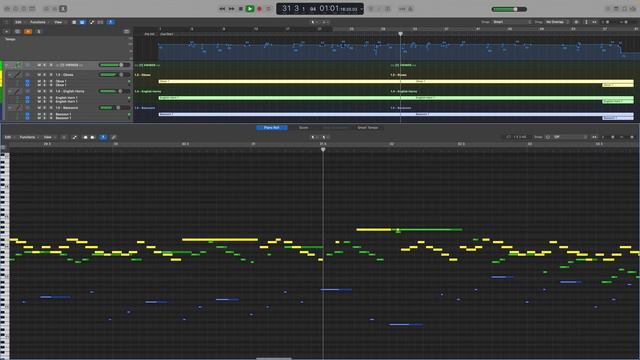Toggle blue power button on Oboe 1 track

(27, 81)
